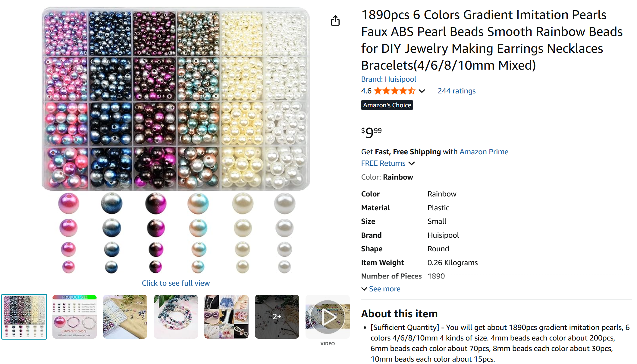Click the large pink gradient bead sample
This screenshot has height=364, width=637.
point(69,203)
